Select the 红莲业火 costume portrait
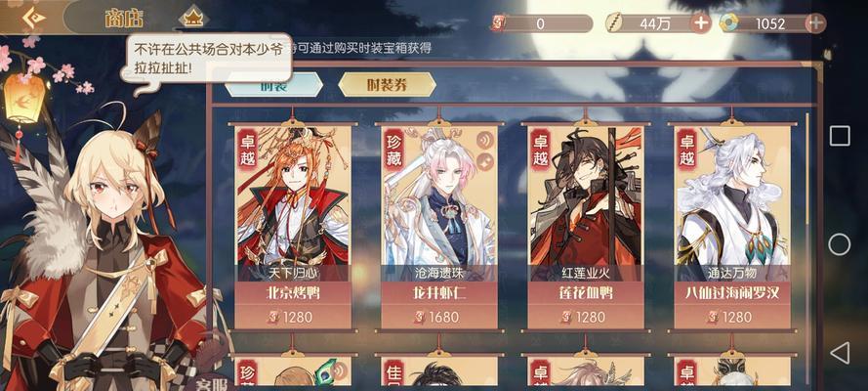 [x=585, y=202]
